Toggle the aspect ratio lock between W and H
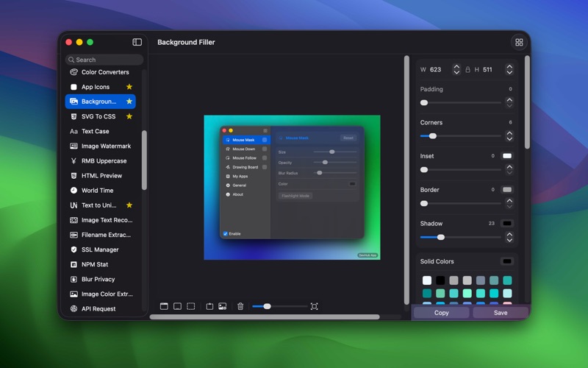Viewport: 588px width, 368px height. tap(467, 70)
